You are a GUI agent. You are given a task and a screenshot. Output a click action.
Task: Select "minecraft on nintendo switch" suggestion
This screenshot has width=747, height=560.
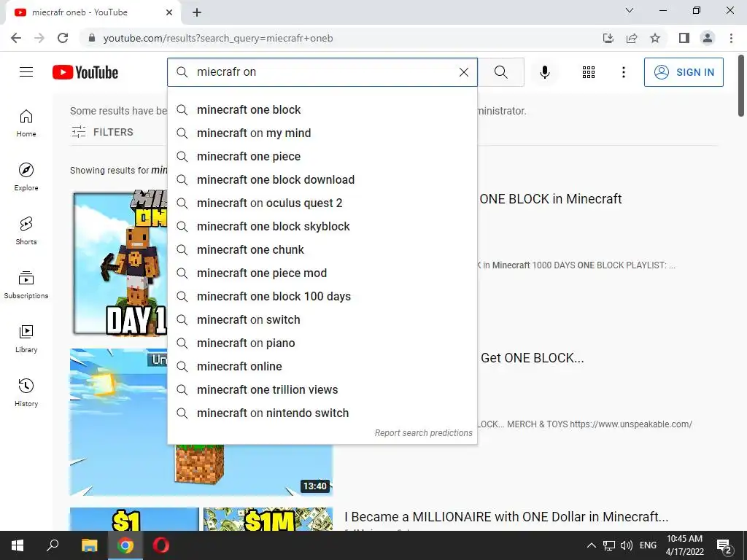click(x=322, y=413)
